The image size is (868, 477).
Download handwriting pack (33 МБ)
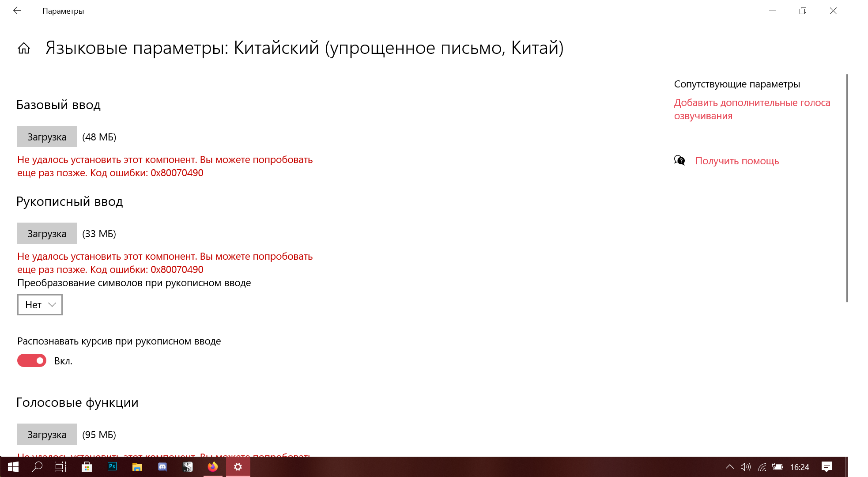(x=47, y=234)
